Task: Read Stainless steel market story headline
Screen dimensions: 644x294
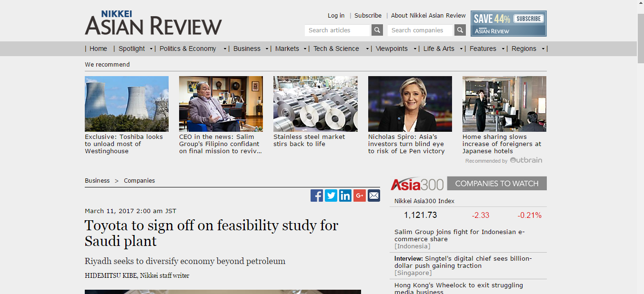Action: [x=309, y=140]
